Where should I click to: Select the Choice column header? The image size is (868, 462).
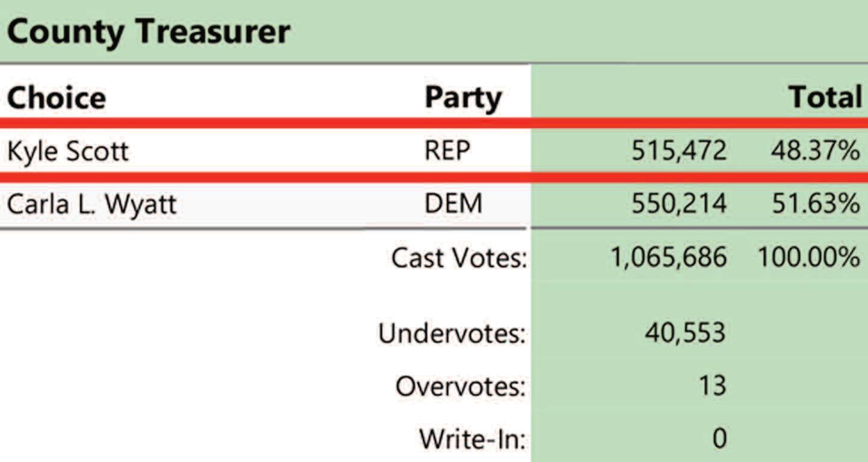tap(57, 98)
